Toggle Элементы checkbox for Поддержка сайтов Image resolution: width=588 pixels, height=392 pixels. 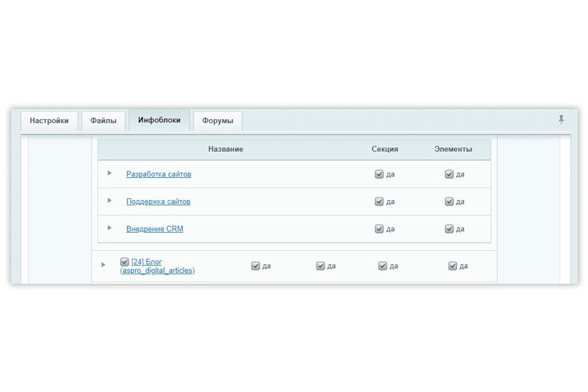point(449,201)
